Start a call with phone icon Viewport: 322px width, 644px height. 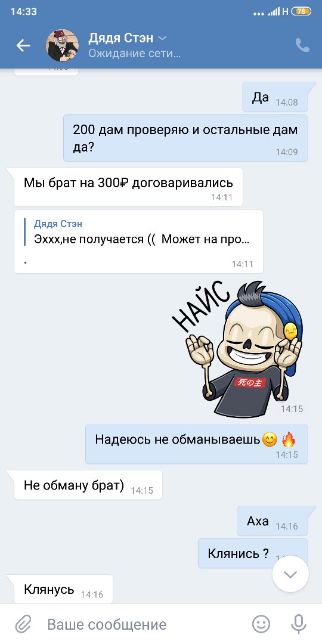click(302, 45)
